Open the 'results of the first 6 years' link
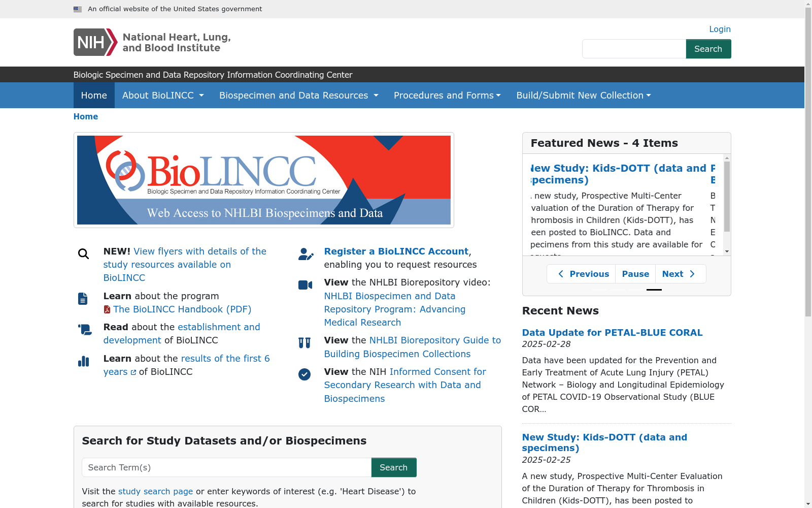Image resolution: width=812 pixels, height=508 pixels. (187, 365)
